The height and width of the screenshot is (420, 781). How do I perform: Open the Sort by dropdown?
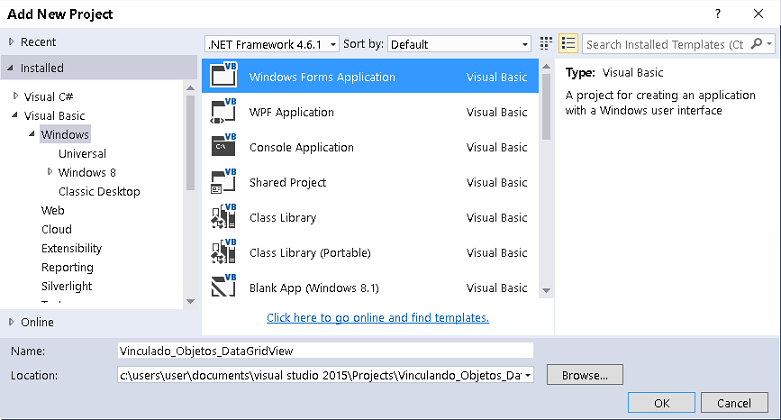pos(459,44)
